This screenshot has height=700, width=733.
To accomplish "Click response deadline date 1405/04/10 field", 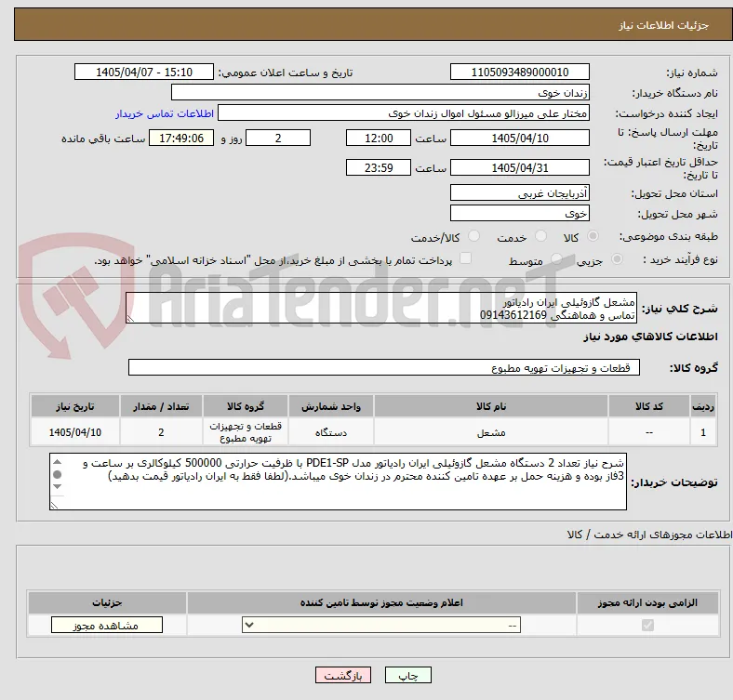I will coord(519,139).
